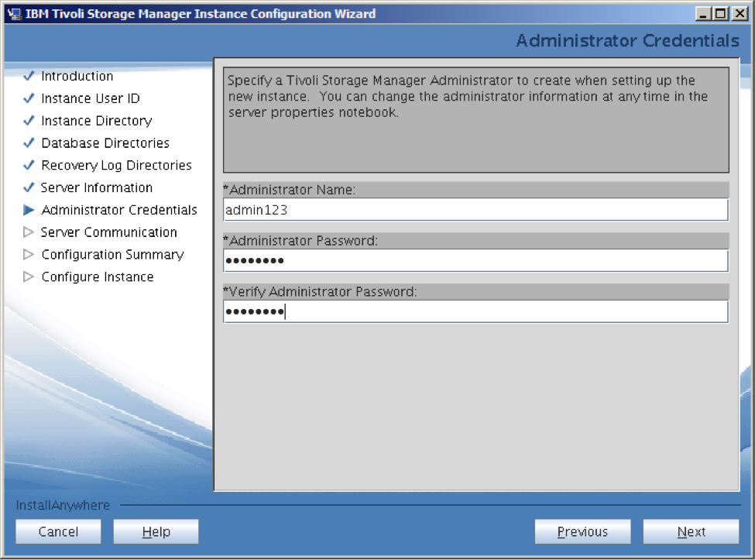This screenshot has height=560, width=755.
Task: Cancel the configuration wizard
Action: tap(58, 531)
